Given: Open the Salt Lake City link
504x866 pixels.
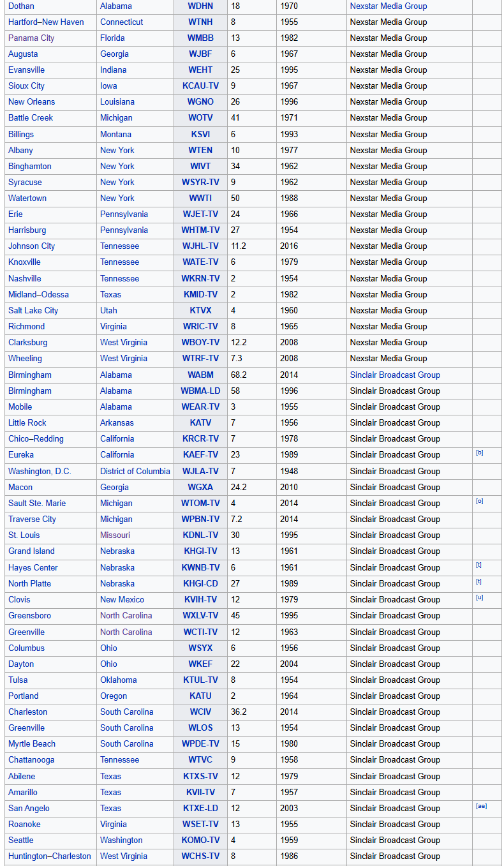Looking at the screenshot, I should [33, 310].
